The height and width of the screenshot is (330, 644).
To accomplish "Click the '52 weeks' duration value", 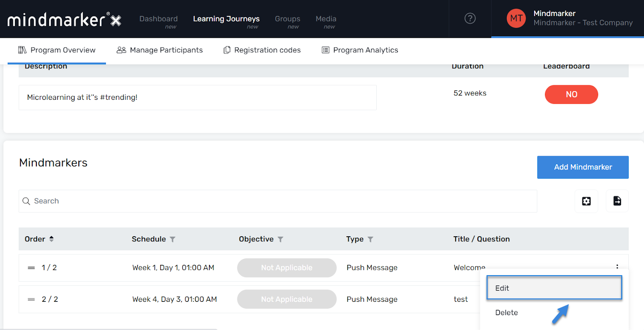I will tap(470, 93).
